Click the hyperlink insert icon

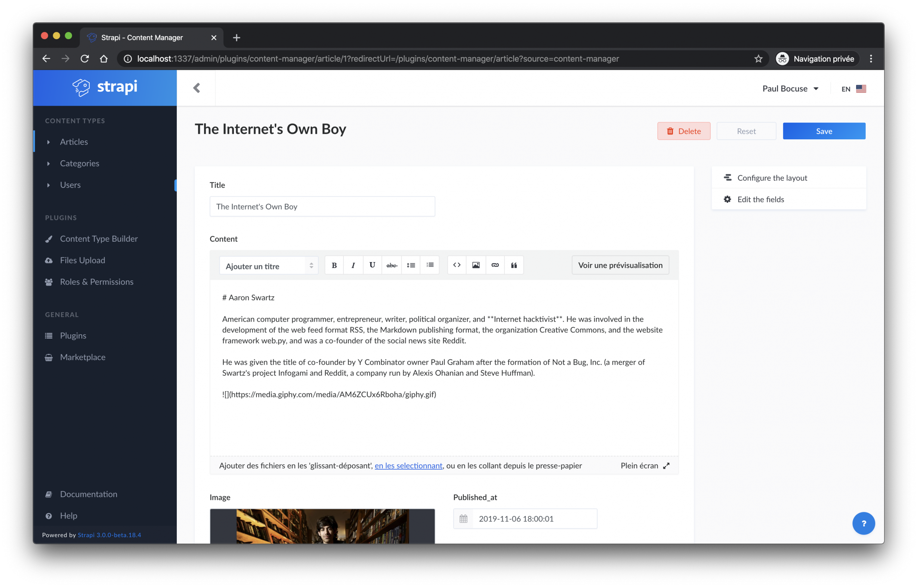pos(495,265)
